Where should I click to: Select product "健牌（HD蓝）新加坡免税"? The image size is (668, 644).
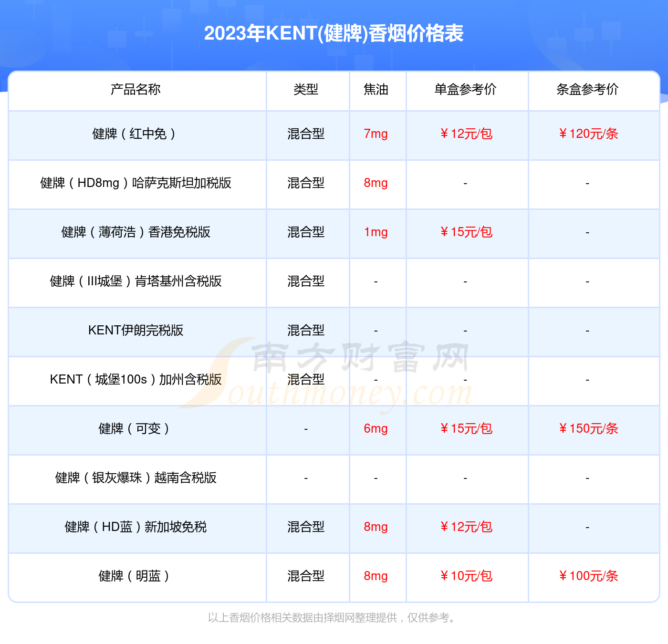pyautogui.click(x=136, y=527)
